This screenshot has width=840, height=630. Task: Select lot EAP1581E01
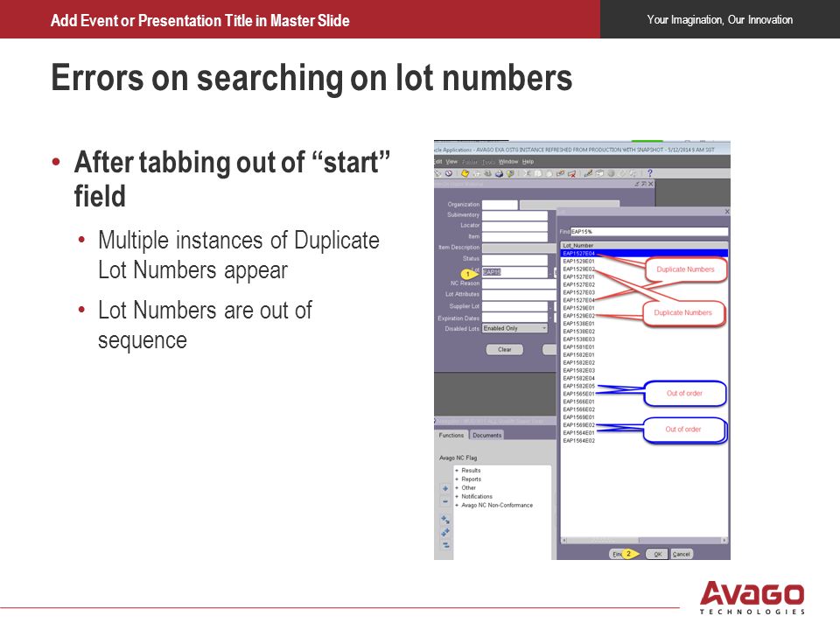[578, 347]
